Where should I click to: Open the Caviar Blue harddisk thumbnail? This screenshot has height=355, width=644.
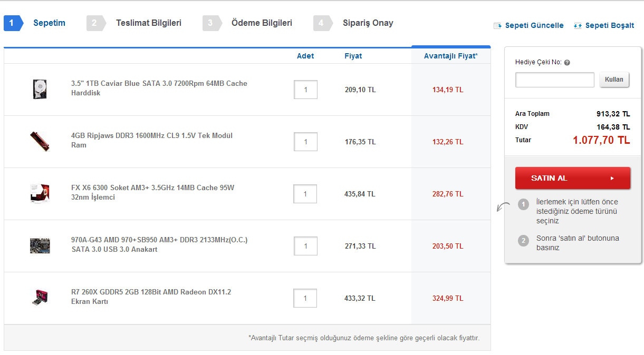40,89
